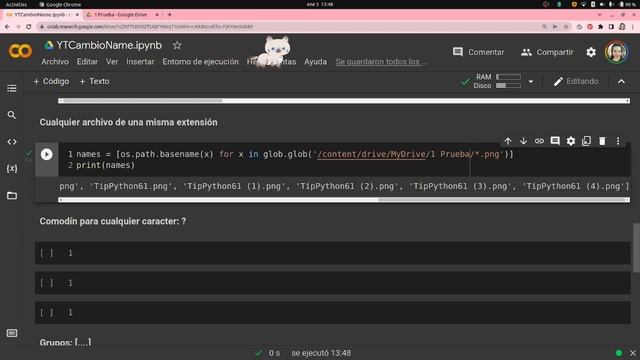This screenshot has height=360, width=640.
Task: Star the YTCambioName.ipynb notebook
Action: click(177, 45)
